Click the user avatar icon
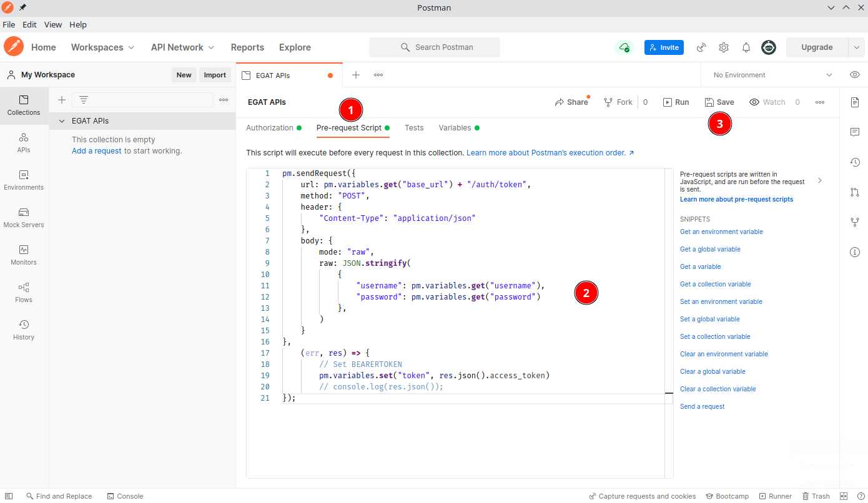Screen dimensions: 868x503 click(x=769, y=47)
